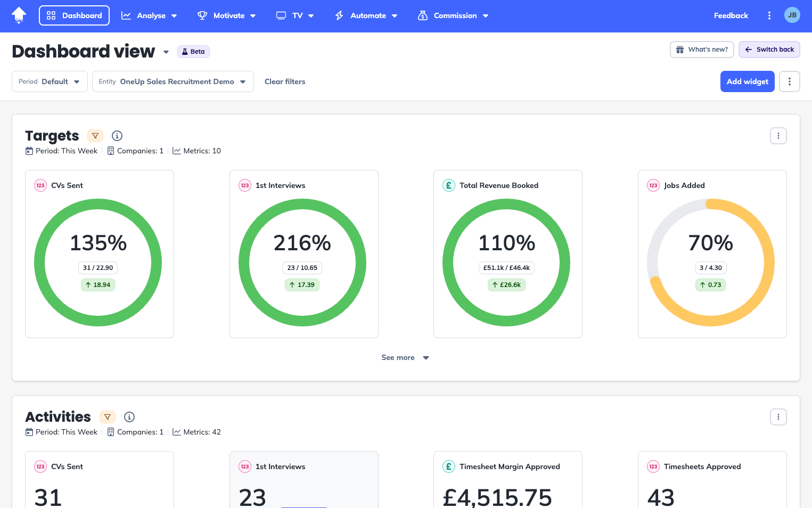Open the Period Default dropdown
812x508 pixels.
pyautogui.click(x=50, y=81)
